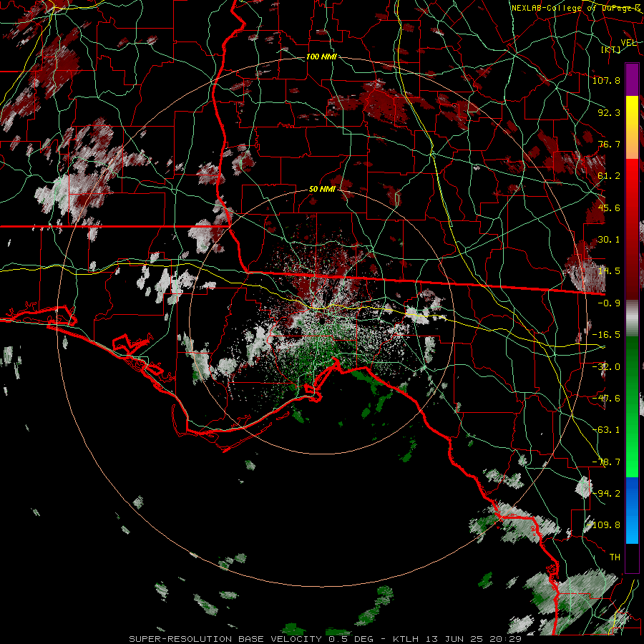Screen dimensions: 644x644
Task: Click the 50 NMI range ring label
Action: coord(323,190)
